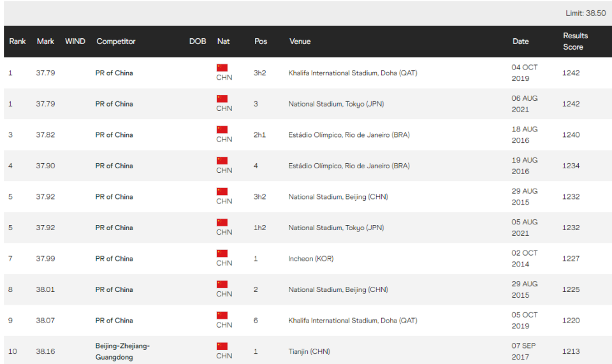Click the 1h2 position value
This screenshot has width=612, height=364.
[259, 228]
